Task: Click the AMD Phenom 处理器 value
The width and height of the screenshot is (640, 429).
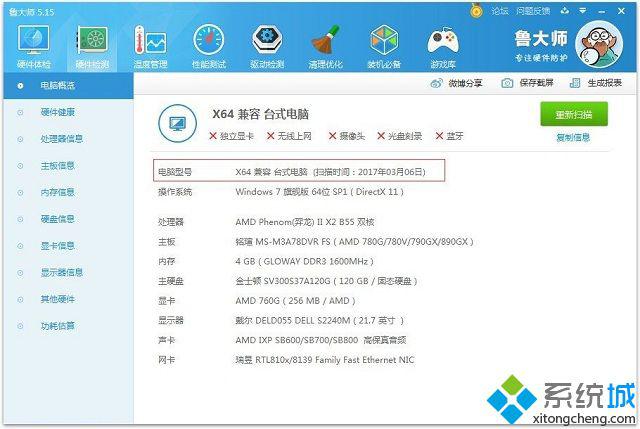Action: pyautogui.click(x=305, y=222)
